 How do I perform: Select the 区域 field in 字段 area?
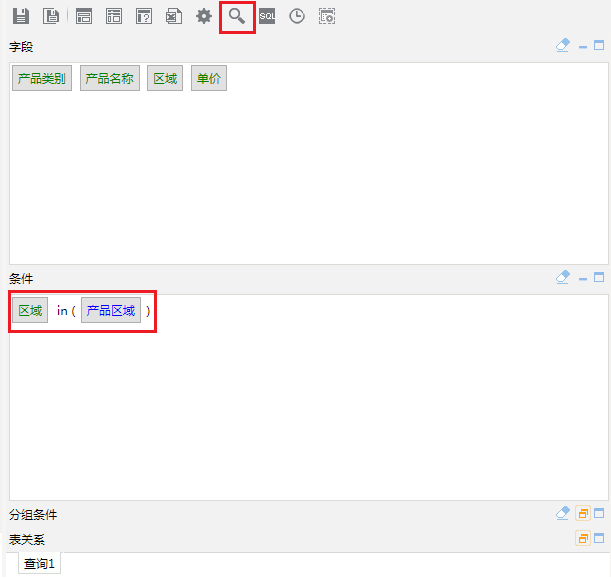(165, 78)
